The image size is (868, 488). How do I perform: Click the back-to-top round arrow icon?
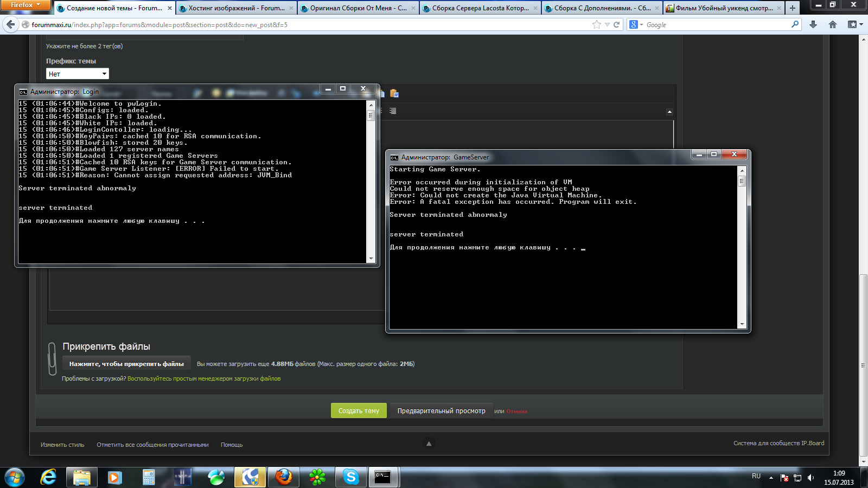click(429, 444)
